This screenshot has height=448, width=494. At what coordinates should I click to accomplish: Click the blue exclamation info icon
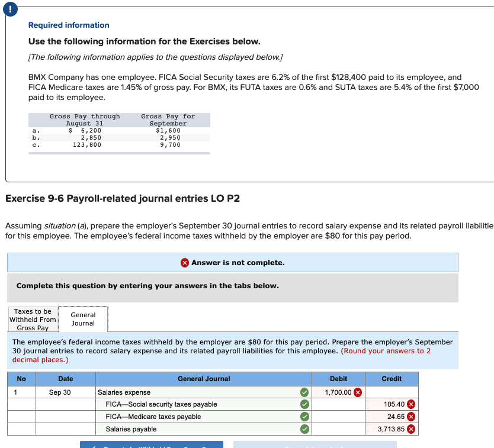(10, 9)
